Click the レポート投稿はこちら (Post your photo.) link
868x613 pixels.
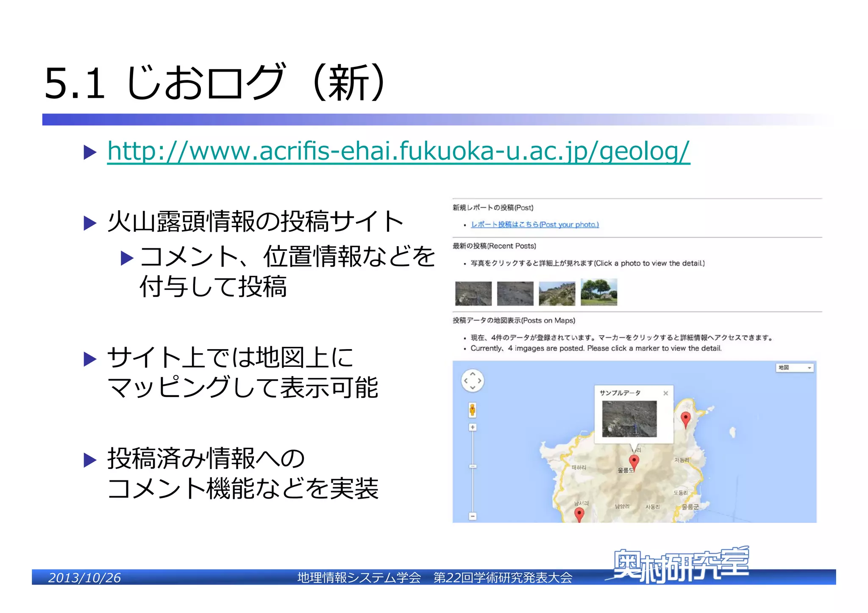point(535,225)
